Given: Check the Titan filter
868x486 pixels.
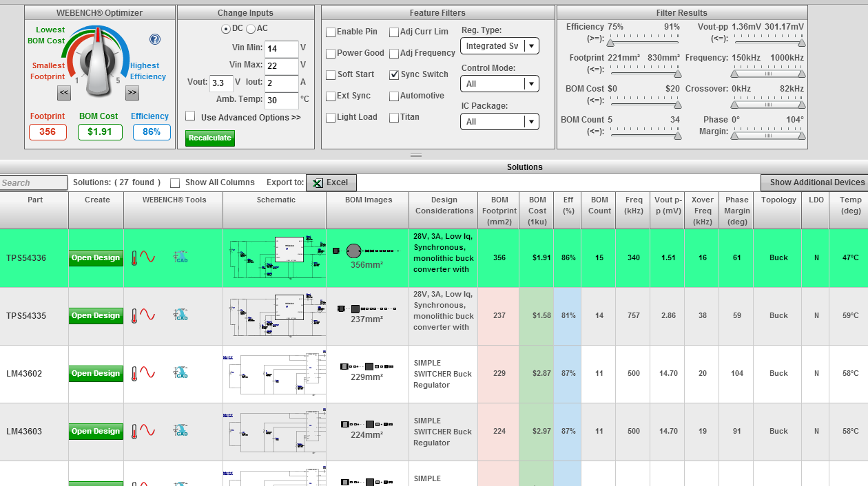Looking at the screenshot, I should coord(394,118).
